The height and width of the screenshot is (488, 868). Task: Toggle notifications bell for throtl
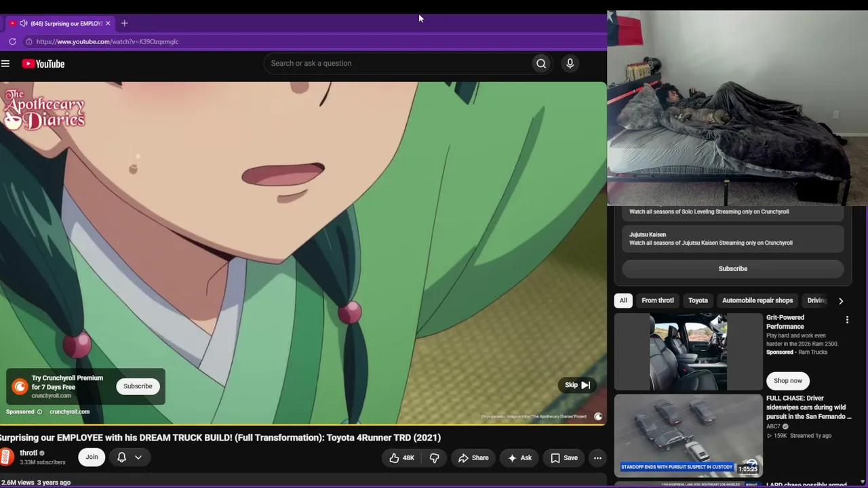tap(122, 457)
